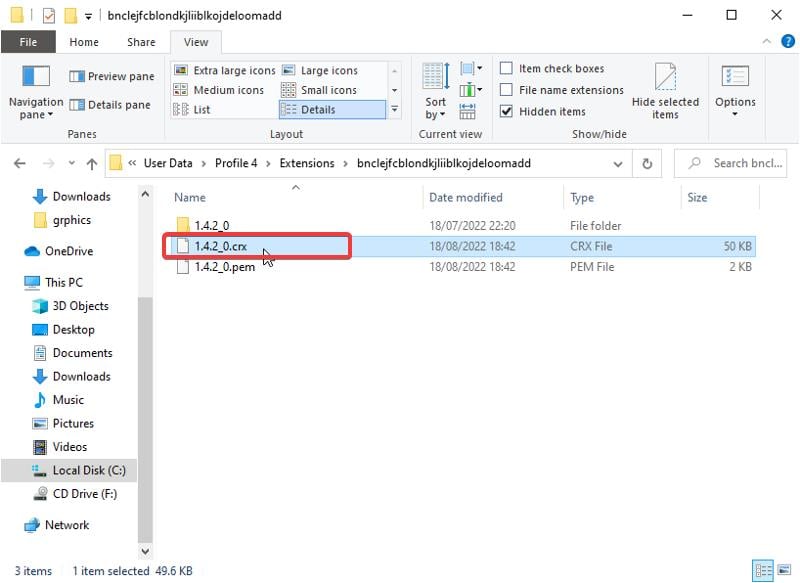
Task: Choose Large icons layout
Action: [x=320, y=70]
